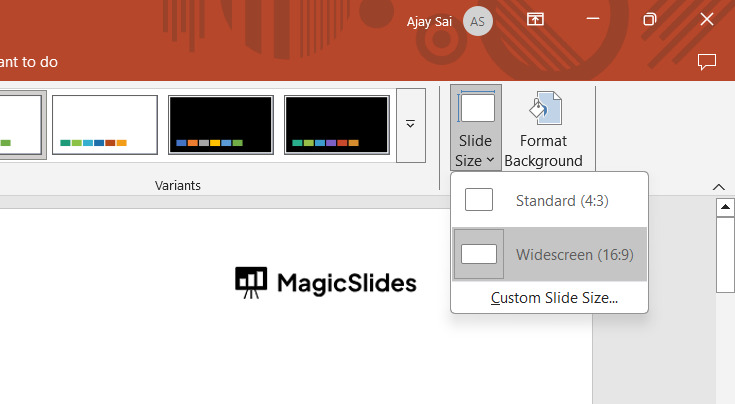Click the MagicSlides logo on slide
Viewport: 735px width, 404px height.
(326, 283)
